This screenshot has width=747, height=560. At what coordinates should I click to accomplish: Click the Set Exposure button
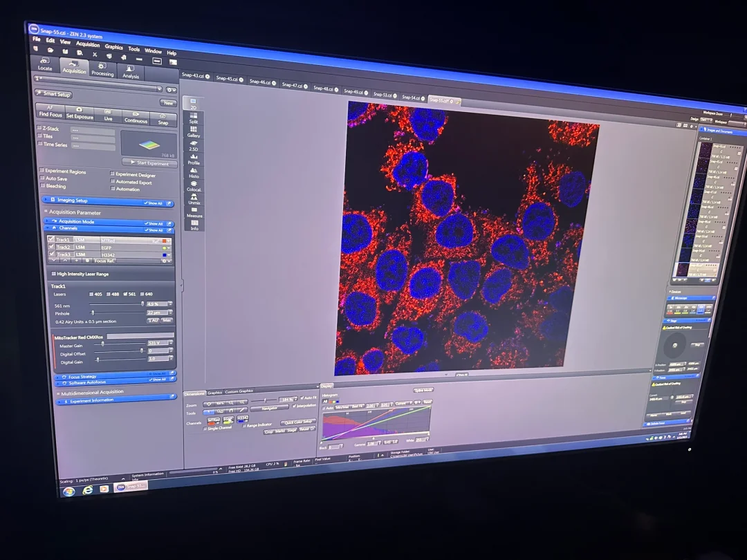(80, 113)
